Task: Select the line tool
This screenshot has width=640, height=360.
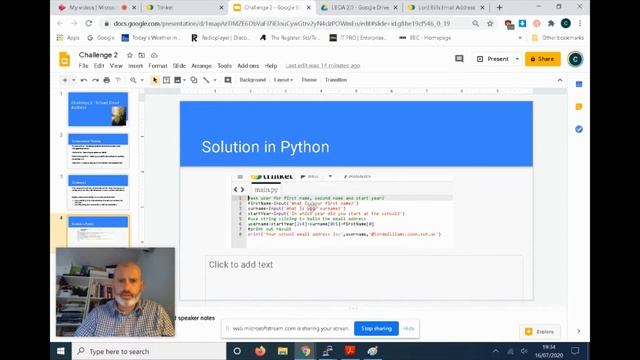Action: (207, 80)
